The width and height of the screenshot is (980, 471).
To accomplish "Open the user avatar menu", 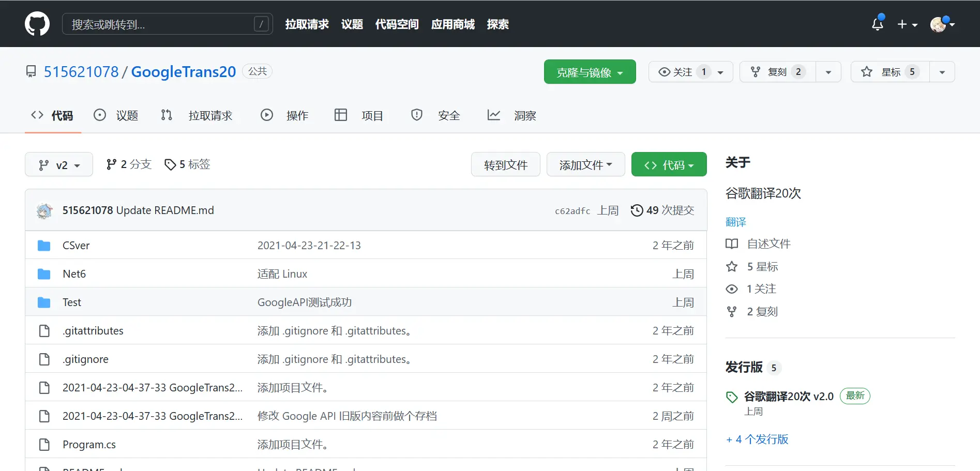I will pyautogui.click(x=942, y=24).
